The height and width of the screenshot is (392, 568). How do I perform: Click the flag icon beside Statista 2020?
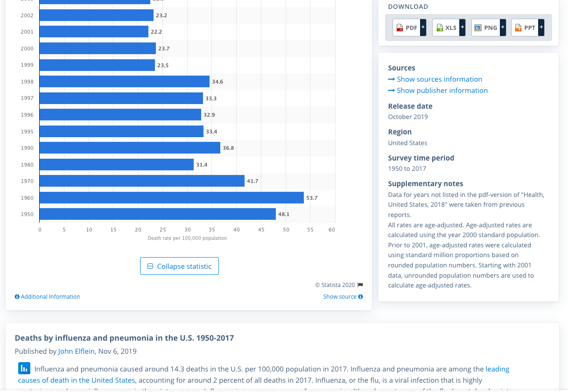[360, 285]
